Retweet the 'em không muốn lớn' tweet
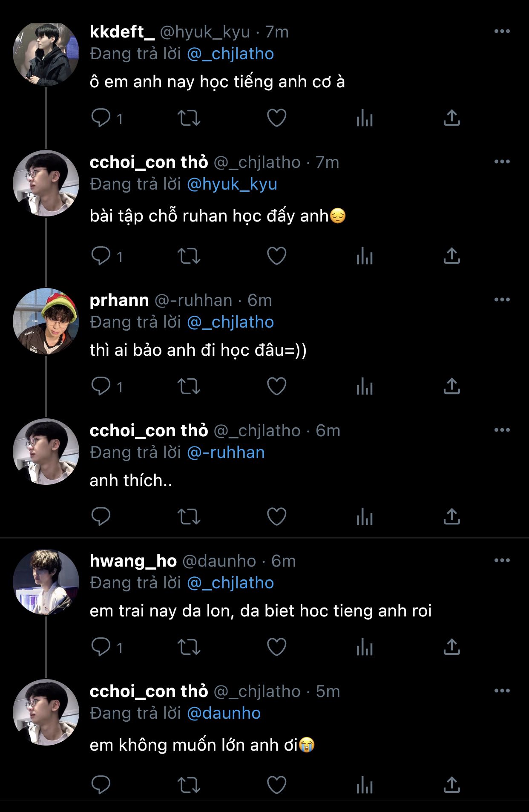 tap(189, 785)
